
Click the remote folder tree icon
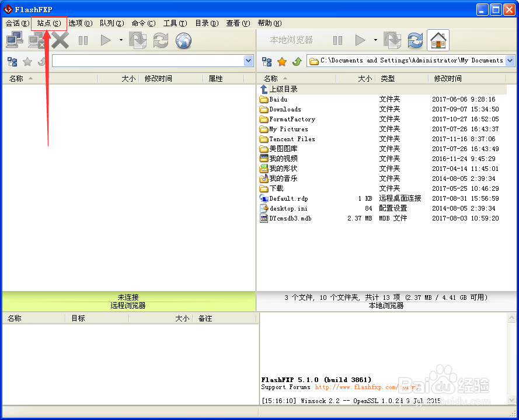point(12,61)
